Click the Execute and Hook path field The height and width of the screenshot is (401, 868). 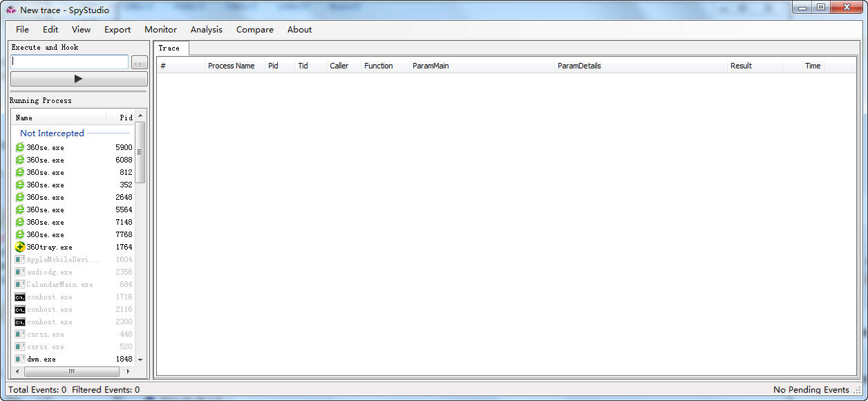pos(69,62)
